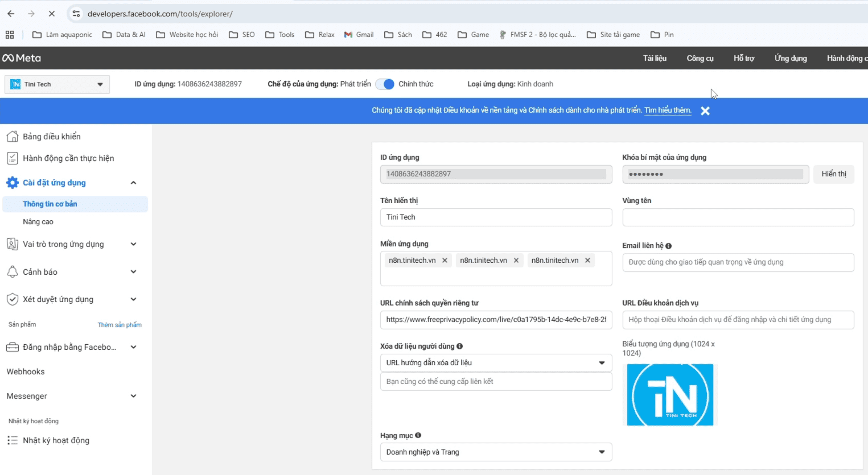Click the ID ứng dụng field in the form
Screen dimensions: 868x475
point(496,174)
